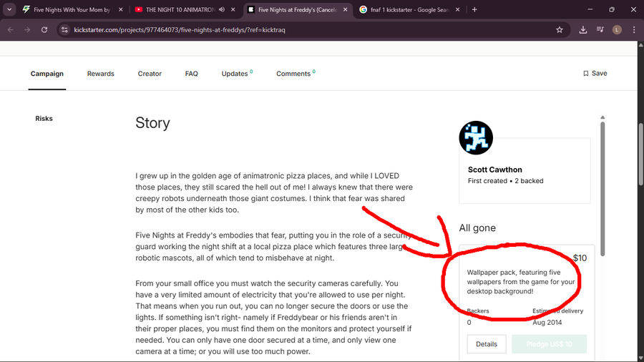Click the 'All gone' rewards heading

point(477,228)
